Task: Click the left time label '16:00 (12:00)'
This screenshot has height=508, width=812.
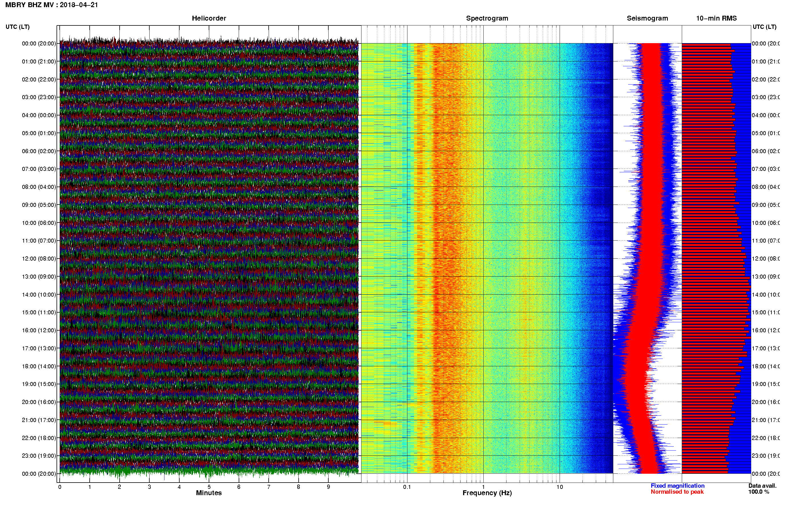Action: click(39, 330)
